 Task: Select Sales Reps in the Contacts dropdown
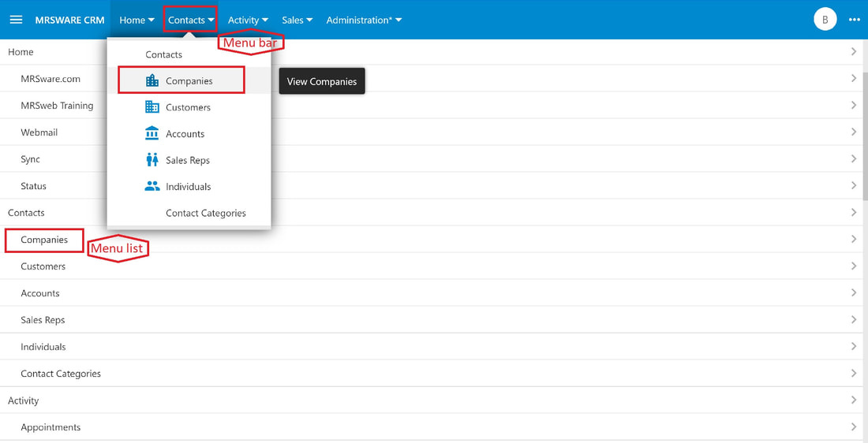click(189, 160)
